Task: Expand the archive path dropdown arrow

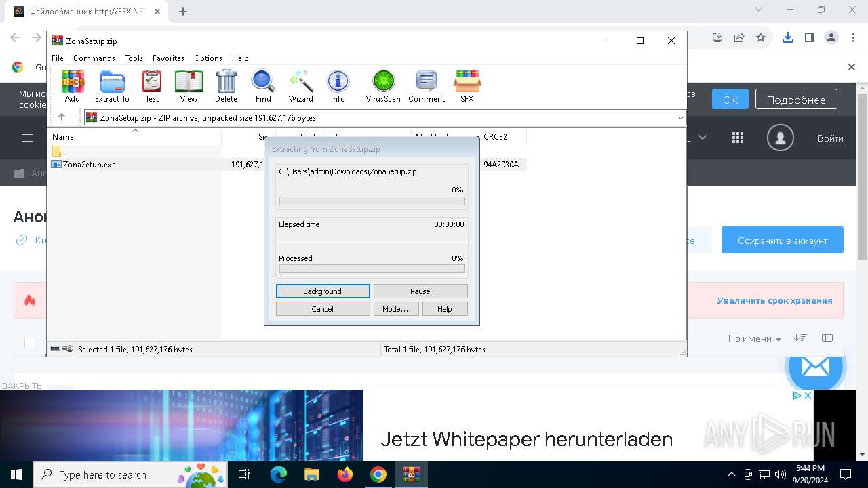Action: [x=680, y=118]
